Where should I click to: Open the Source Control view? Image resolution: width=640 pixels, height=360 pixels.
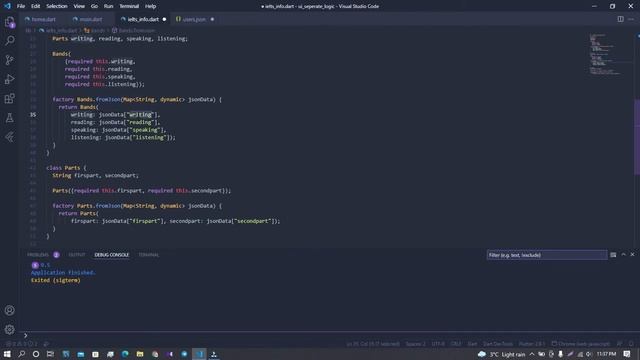(x=9, y=60)
